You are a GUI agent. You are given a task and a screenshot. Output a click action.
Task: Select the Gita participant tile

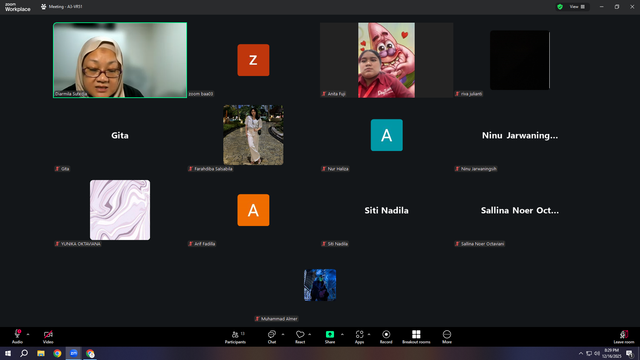coord(120,135)
